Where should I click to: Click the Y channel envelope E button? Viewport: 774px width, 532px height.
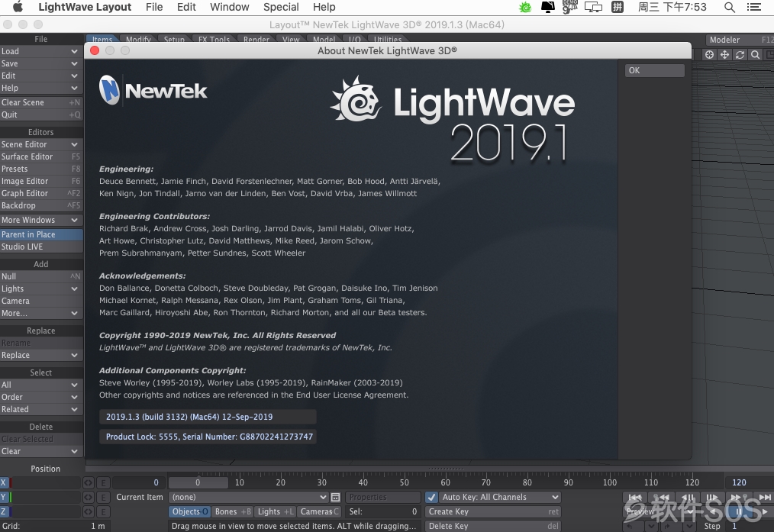(104, 497)
